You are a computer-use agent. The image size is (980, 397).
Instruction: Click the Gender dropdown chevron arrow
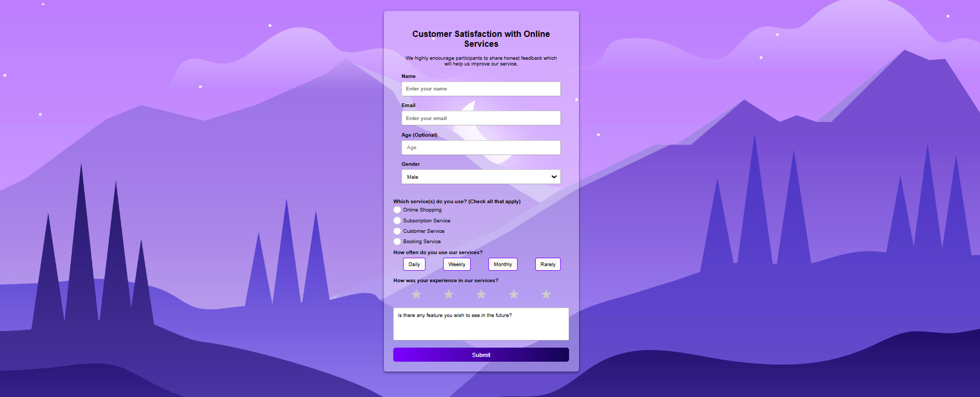pos(553,177)
